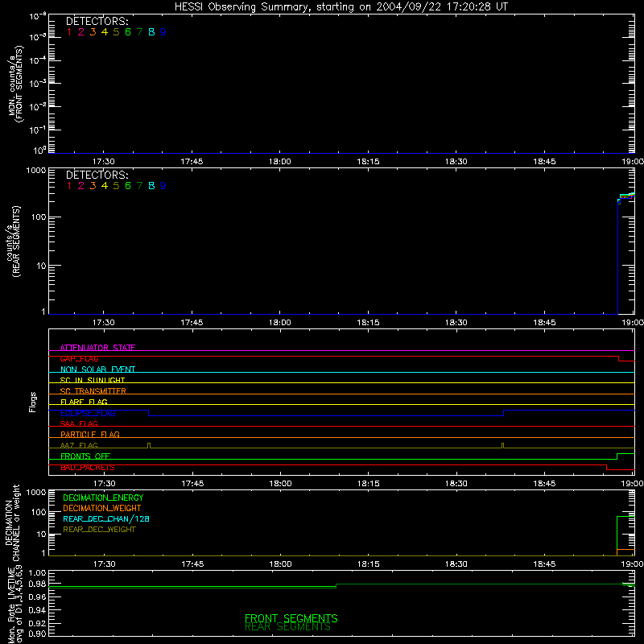Select the FRONTS_OFF flag label
644x644 pixels.
[x=85, y=456]
